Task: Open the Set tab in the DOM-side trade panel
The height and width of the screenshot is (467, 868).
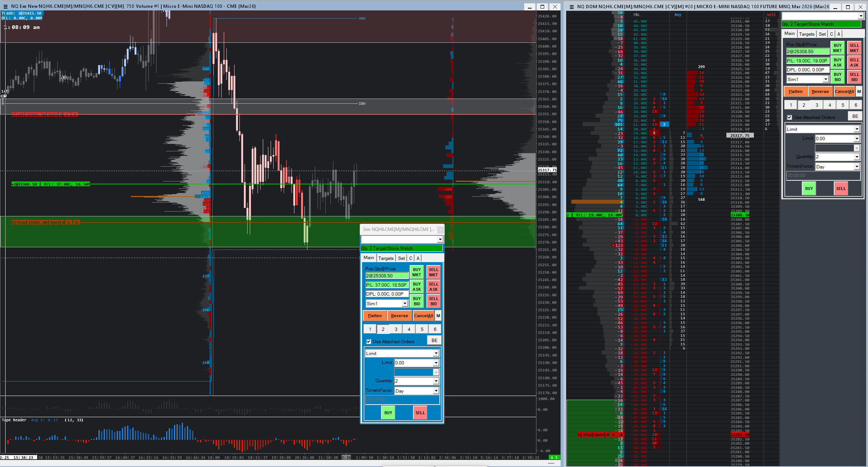Action: pyautogui.click(x=822, y=34)
